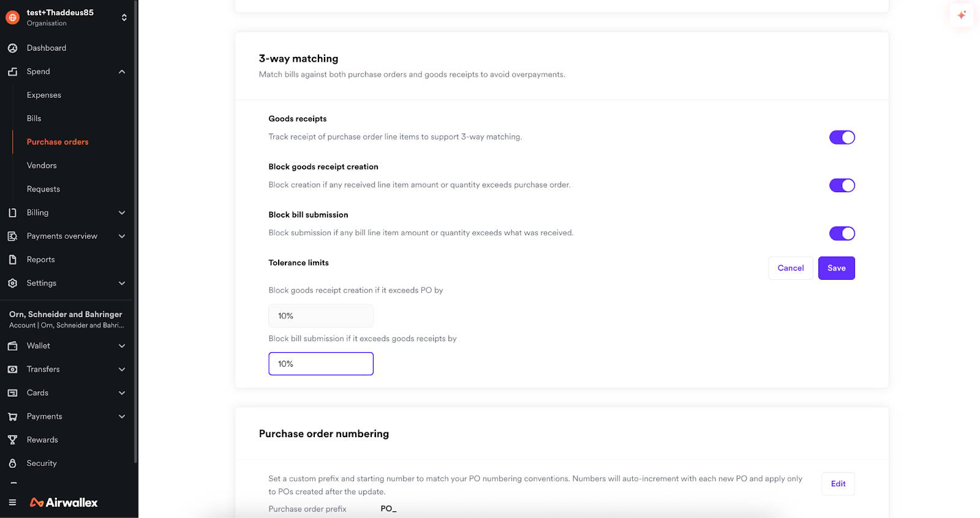The height and width of the screenshot is (518, 980).
Task: Click the hamburger menu icon at bottom
Action: [x=12, y=503]
